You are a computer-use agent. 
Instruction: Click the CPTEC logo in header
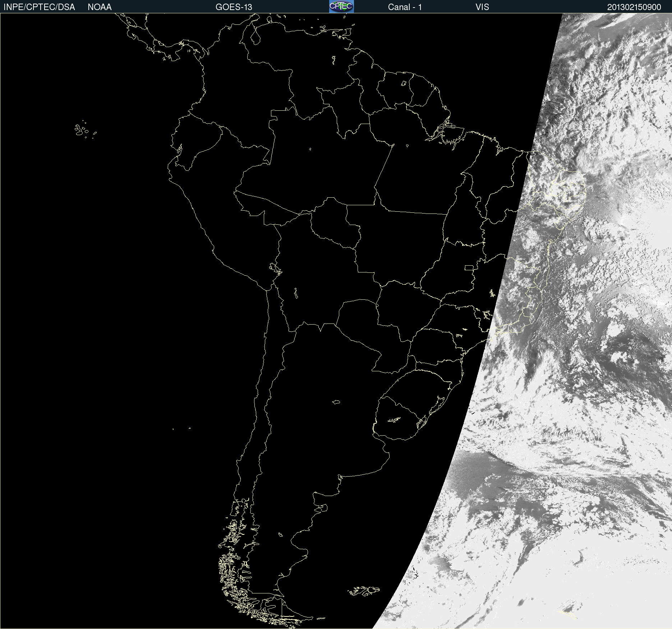(341, 6)
